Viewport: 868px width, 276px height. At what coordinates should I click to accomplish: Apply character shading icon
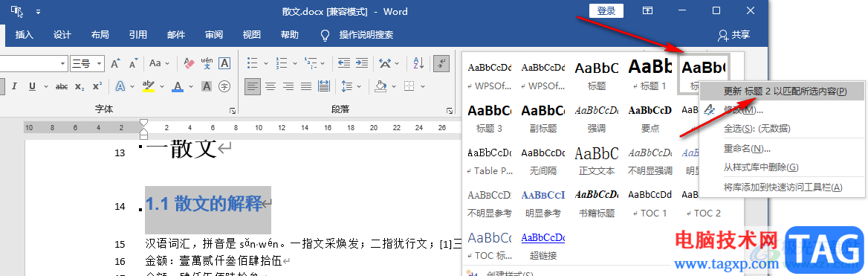click(x=207, y=86)
